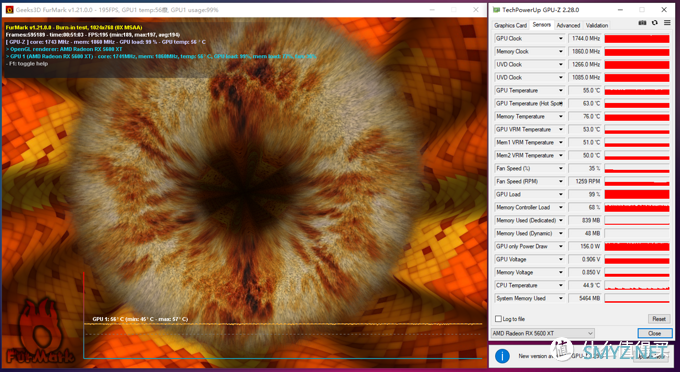
Task: Switch to the Advanced tab
Action: [568, 26]
